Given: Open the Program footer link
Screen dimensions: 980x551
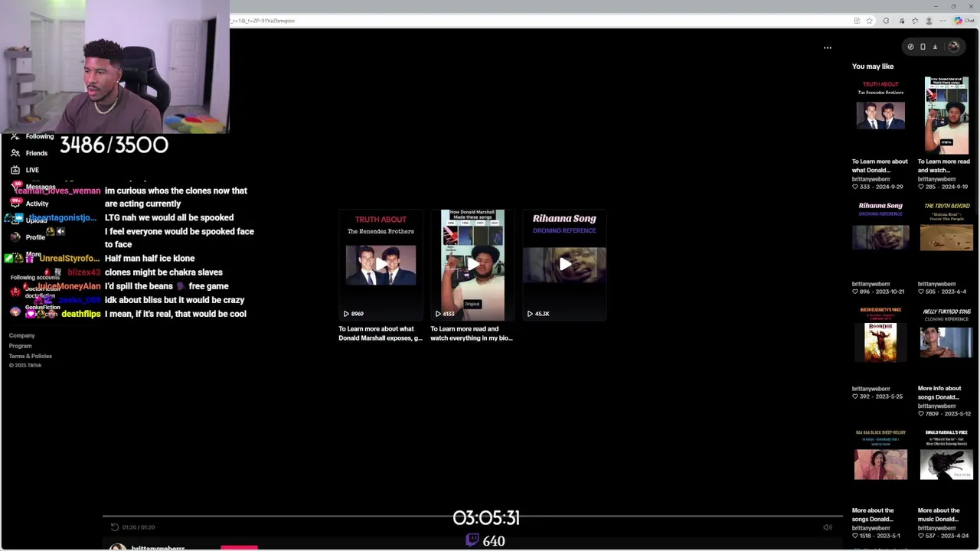Looking at the screenshot, I should [20, 346].
